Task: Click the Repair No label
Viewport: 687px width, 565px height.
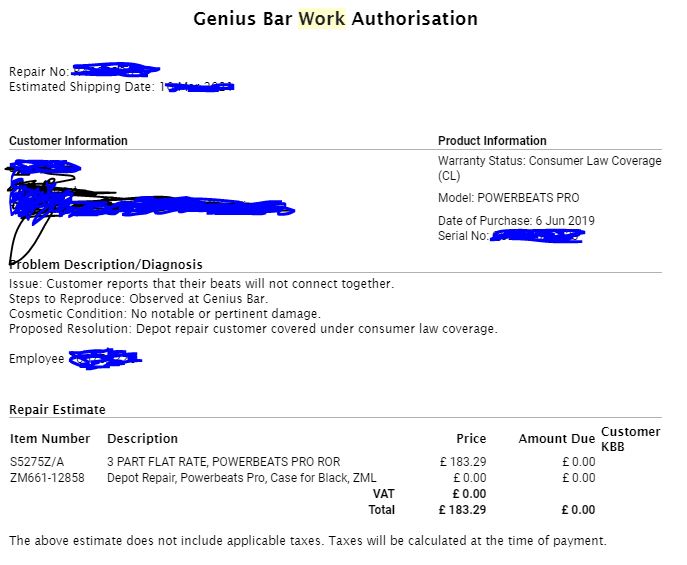Action: coord(39,71)
